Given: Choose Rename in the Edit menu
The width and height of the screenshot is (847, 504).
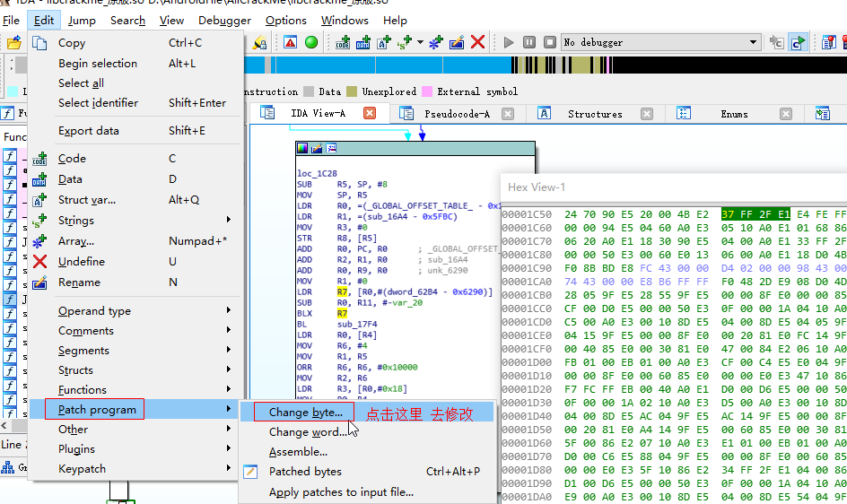Looking at the screenshot, I should (134, 282).
